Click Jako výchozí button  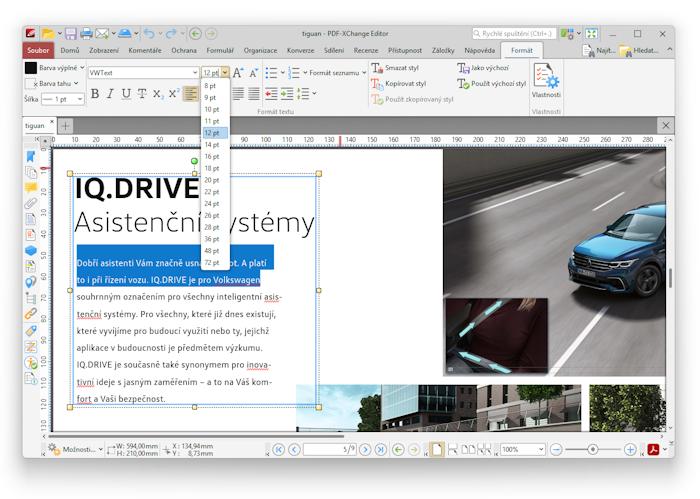pyautogui.click(x=483, y=68)
